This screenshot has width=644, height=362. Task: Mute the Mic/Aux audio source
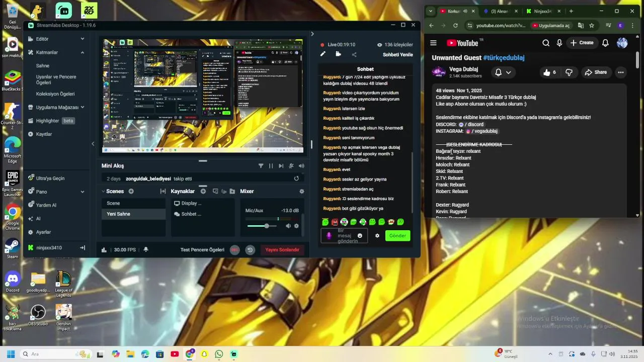pos(288,226)
